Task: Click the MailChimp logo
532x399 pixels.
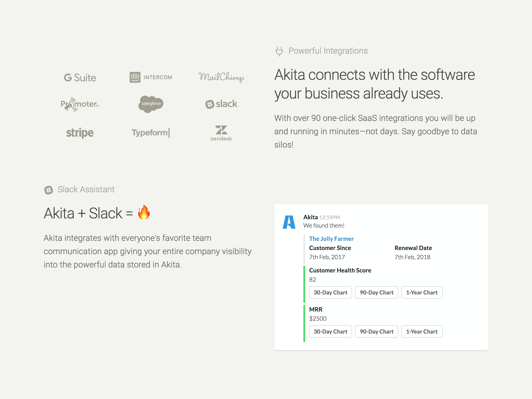Action: click(x=221, y=77)
